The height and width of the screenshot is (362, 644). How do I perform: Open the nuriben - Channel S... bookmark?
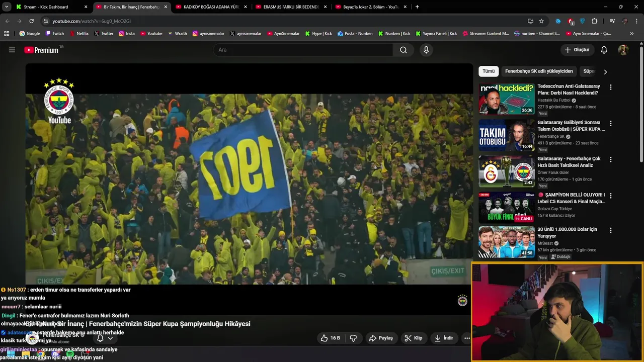537,34
